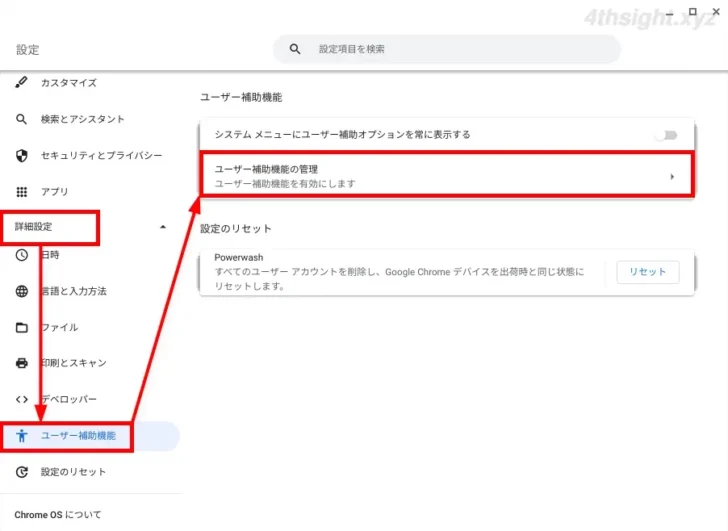This screenshot has width=728, height=531.
Task: Open the Chrome OS について page
Action: pyautogui.click(x=58, y=515)
